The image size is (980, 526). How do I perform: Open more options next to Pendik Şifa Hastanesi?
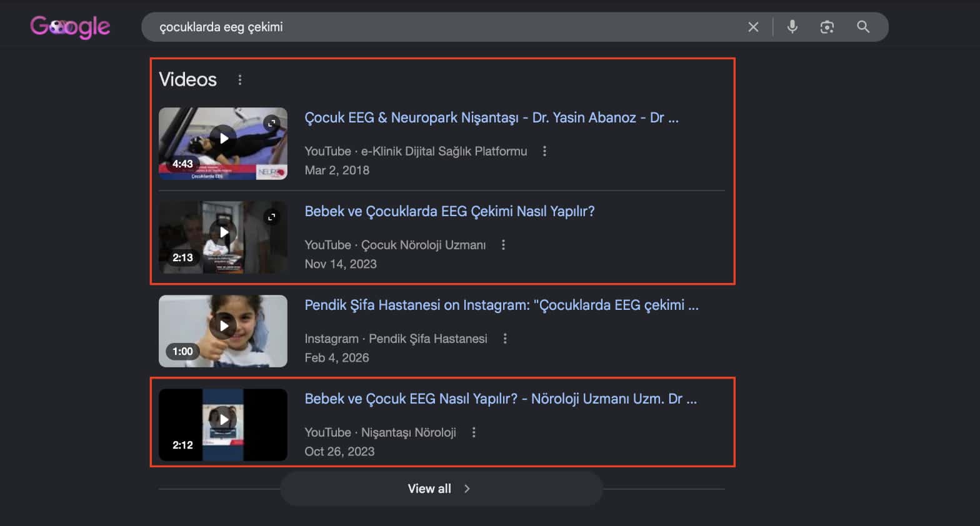[505, 339]
